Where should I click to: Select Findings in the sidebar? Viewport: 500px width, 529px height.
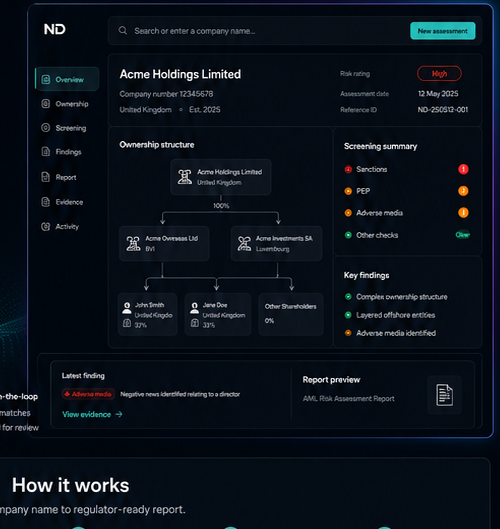(61, 152)
